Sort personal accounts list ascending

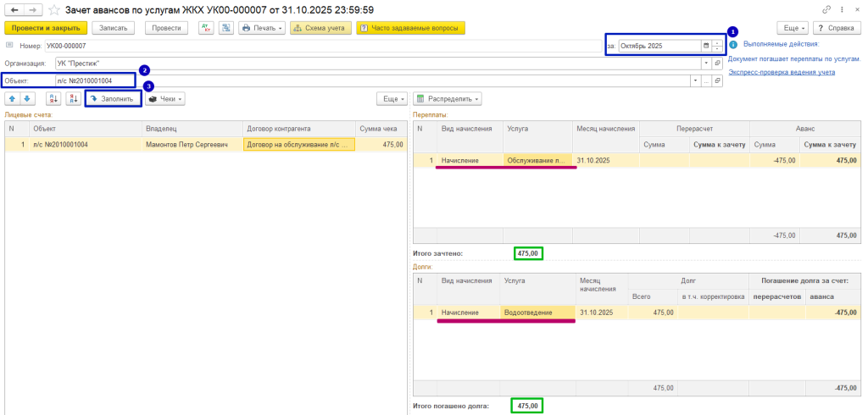53,98
